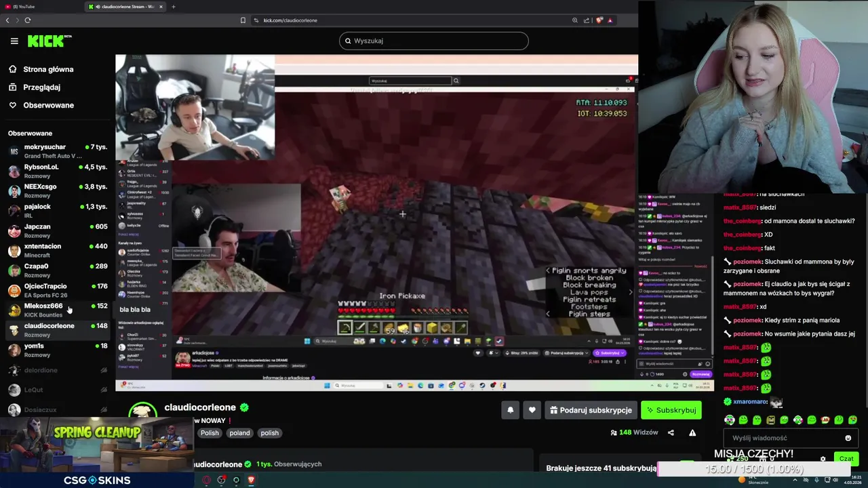Click the Opera icon in taskbar
868x488 pixels.
pyautogui.click(x=206, y=481)
